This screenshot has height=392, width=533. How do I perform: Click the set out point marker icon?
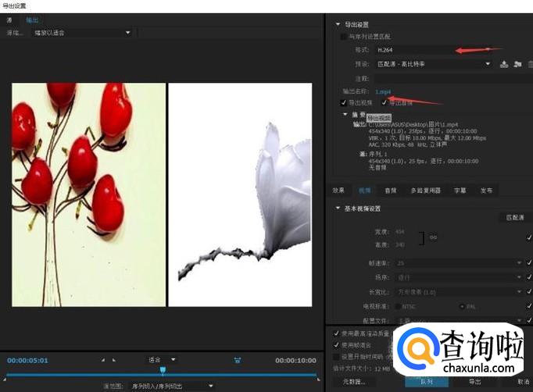tap(114, 360)
